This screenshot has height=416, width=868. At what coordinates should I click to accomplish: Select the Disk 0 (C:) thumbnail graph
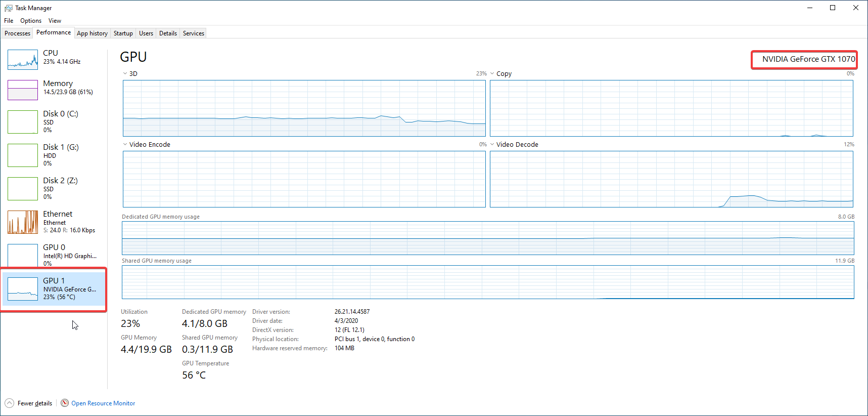(23, 122)
